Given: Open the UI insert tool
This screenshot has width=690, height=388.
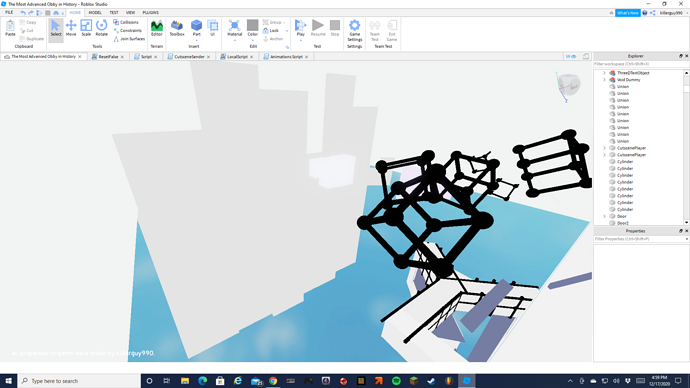Looking at the screenshot, I should [213, 28].
